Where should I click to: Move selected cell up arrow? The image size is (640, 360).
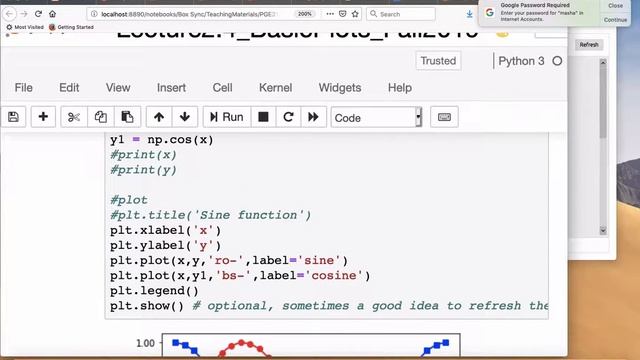click(x=159, y=117)
